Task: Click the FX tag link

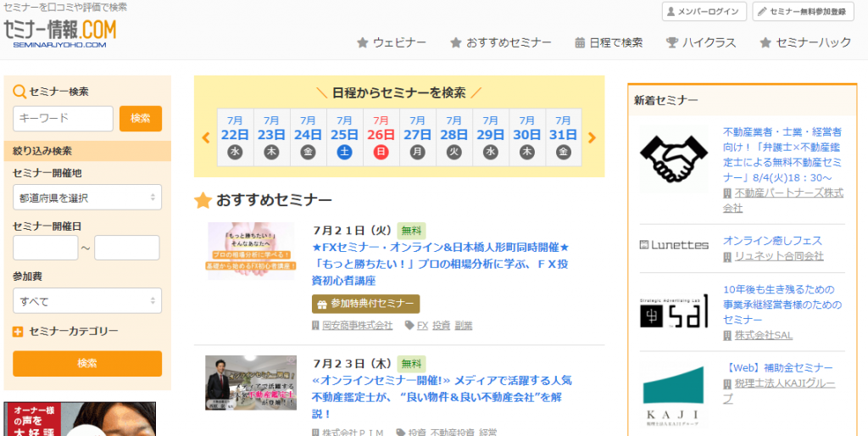Action: (422, 325)
